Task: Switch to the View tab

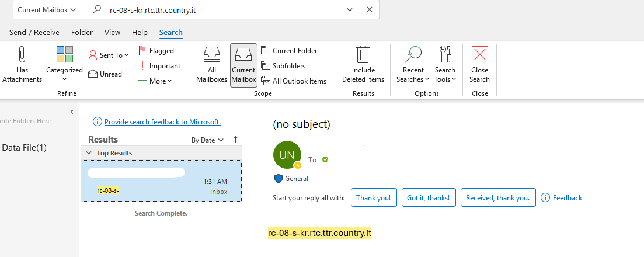Action: click(112, 33)
